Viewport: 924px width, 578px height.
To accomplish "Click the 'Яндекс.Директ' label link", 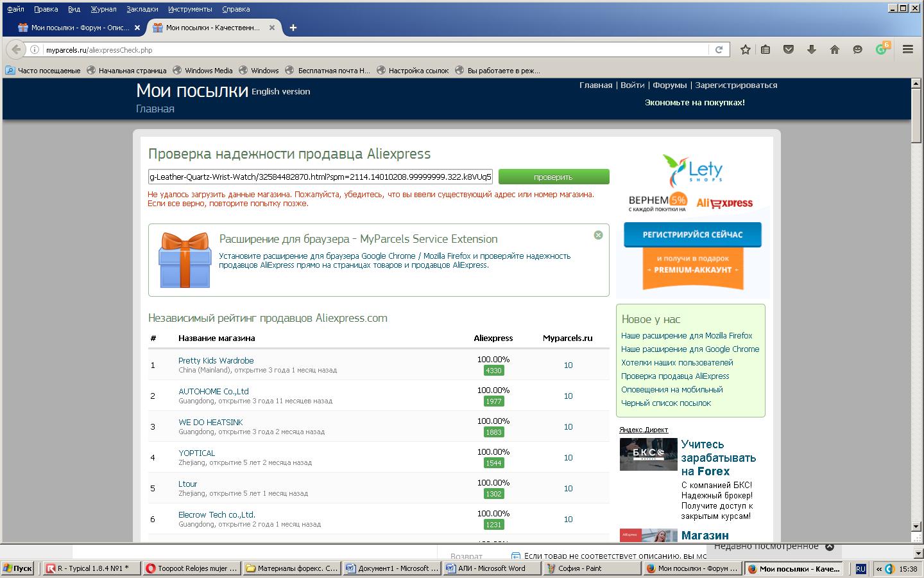I will [644, 430].
